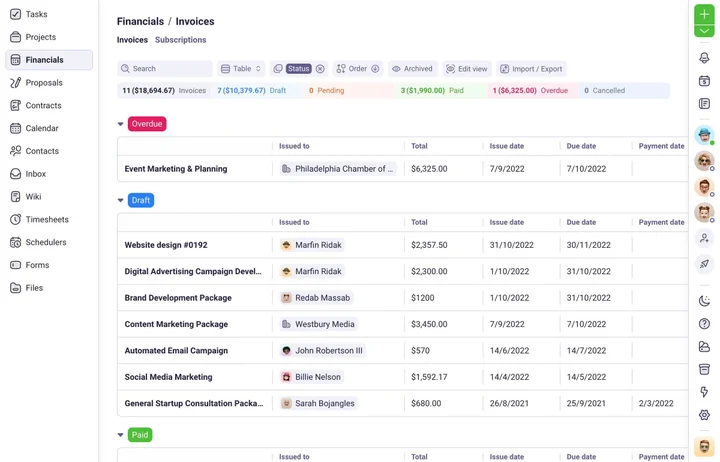Open the help question mark icon
The width and height of the screenshot is (720, 462).
704,324
